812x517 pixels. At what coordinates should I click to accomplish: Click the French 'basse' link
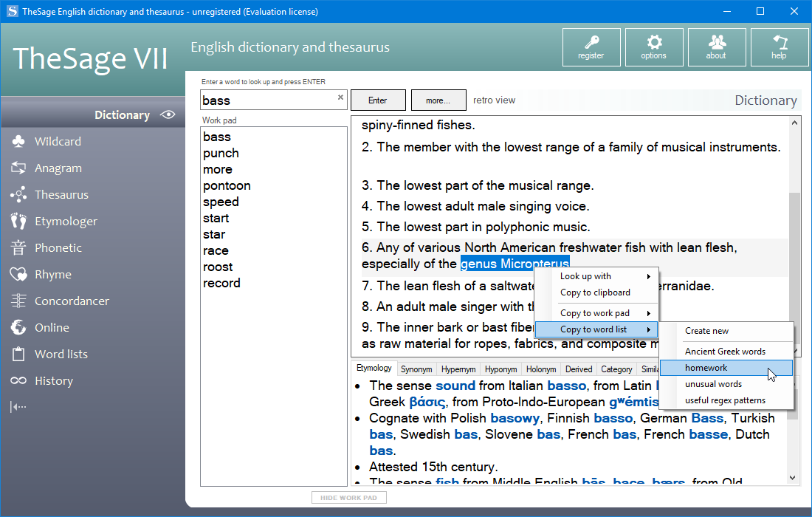[x=709, y=434]
